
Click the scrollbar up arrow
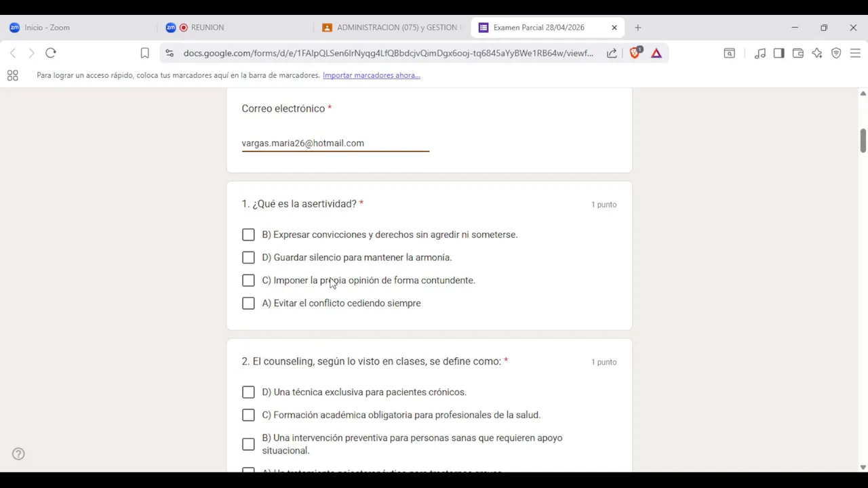pos(863,94)
